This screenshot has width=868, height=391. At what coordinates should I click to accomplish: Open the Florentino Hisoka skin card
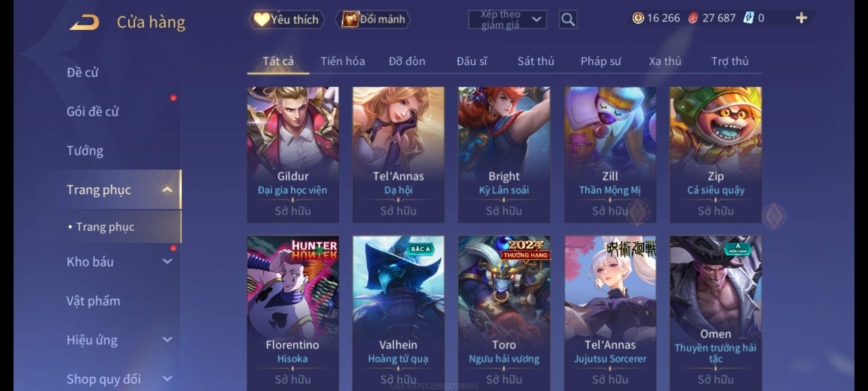(293, 313)
